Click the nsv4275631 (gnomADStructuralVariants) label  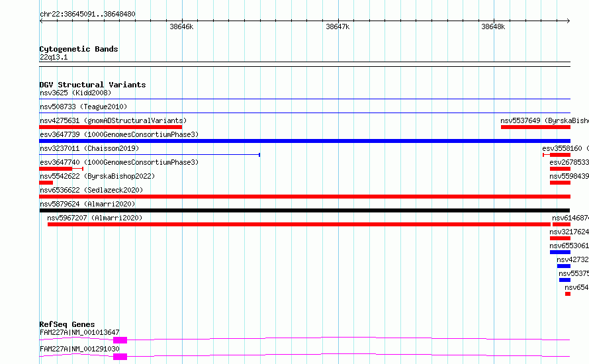tap(113, 120)
